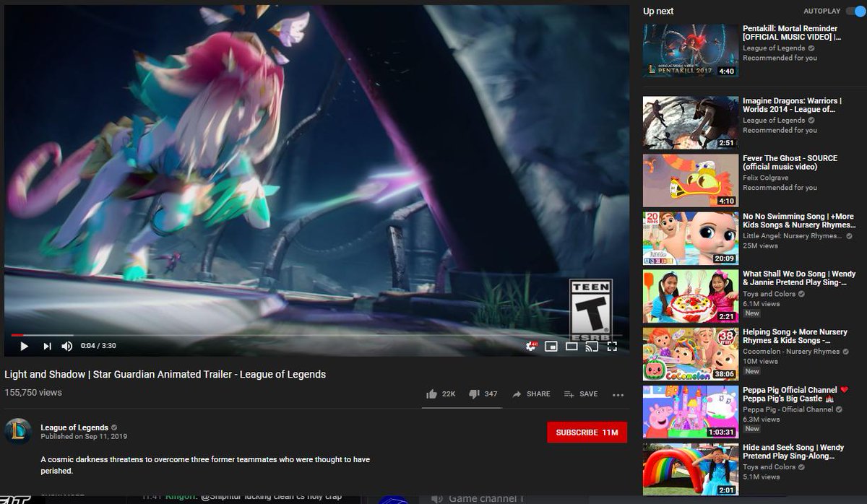Cast video with the Cast icon
The height and width of the screenshot is (504, 867).
point(592,347)
